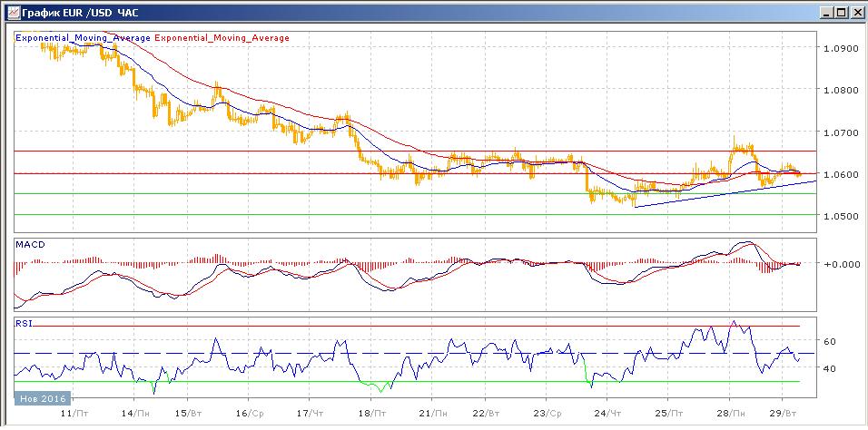This screenshot has width=868, height=430.
Task: Close the EUR/USD chart window
Action: click(x=855, y=13)
